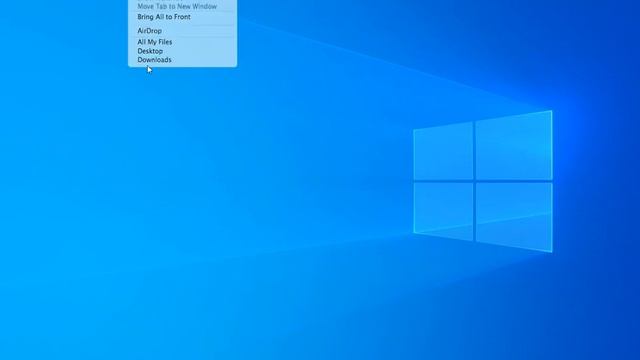Select Downloads menu entry

(182, 60)
